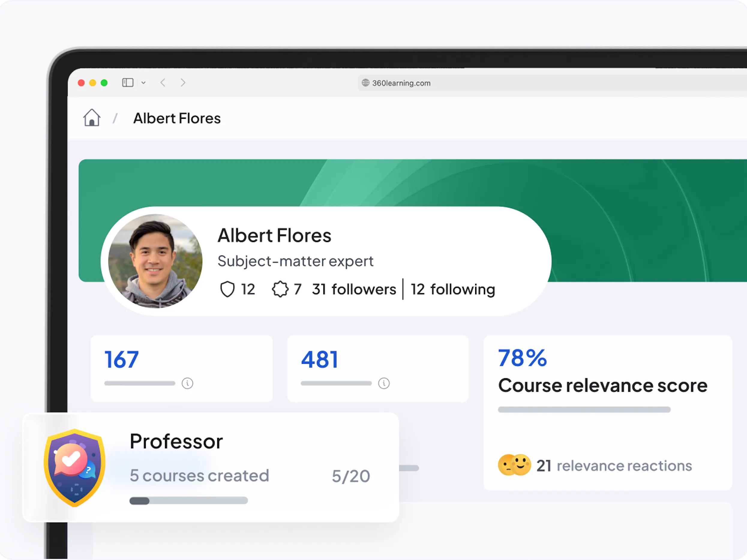Screen dimensions: 747x560
Task: Select Albert Flores in the breadcrumb
Action: (177, 118)
